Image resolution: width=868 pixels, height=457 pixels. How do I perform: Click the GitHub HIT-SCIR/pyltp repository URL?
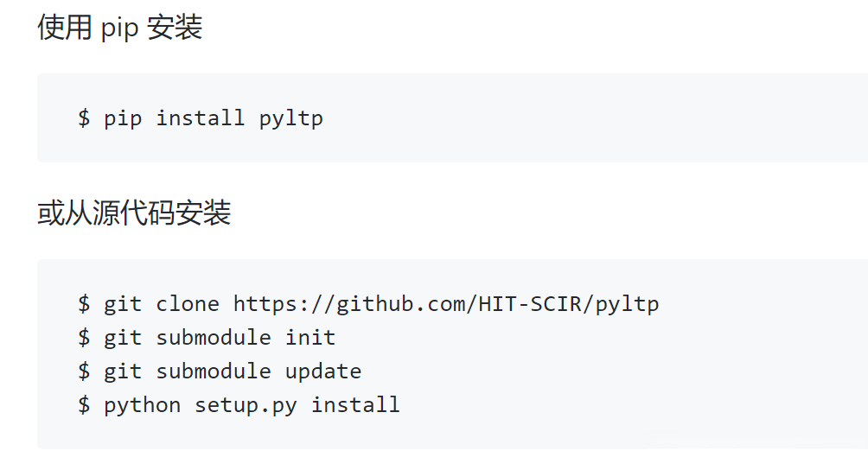coord(445,304)
